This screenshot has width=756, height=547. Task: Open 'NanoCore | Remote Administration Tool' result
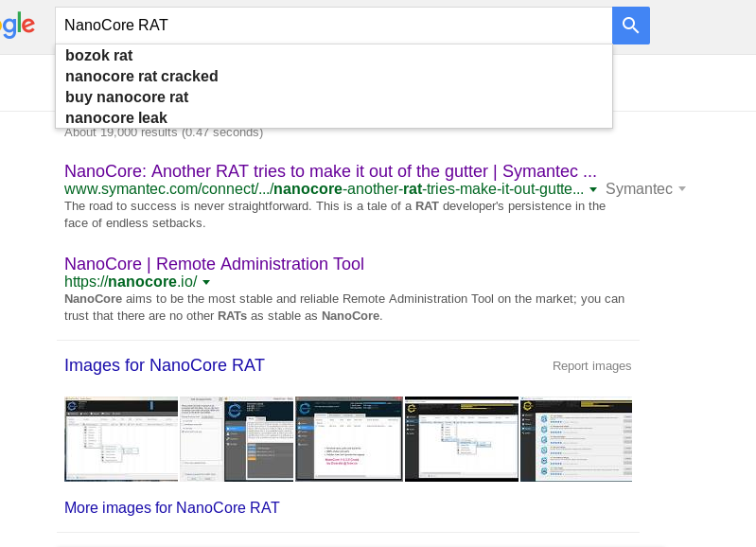(214, 264)
